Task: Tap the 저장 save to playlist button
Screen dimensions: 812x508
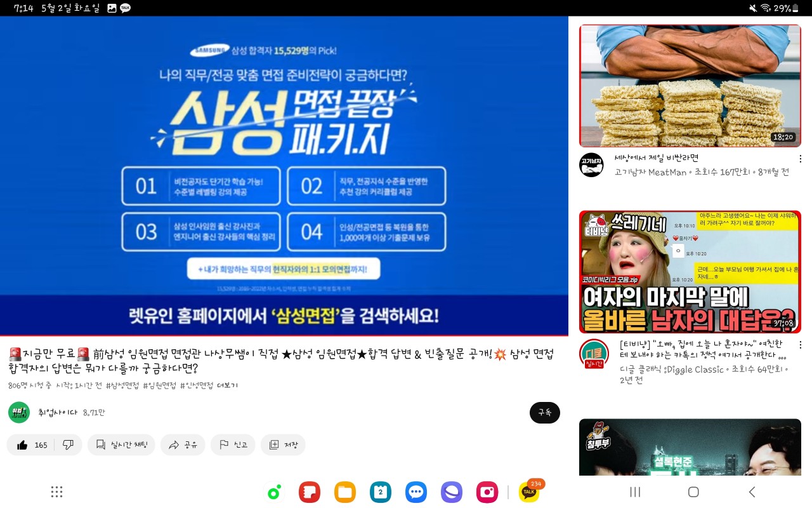Action: (x=283, y=445)
